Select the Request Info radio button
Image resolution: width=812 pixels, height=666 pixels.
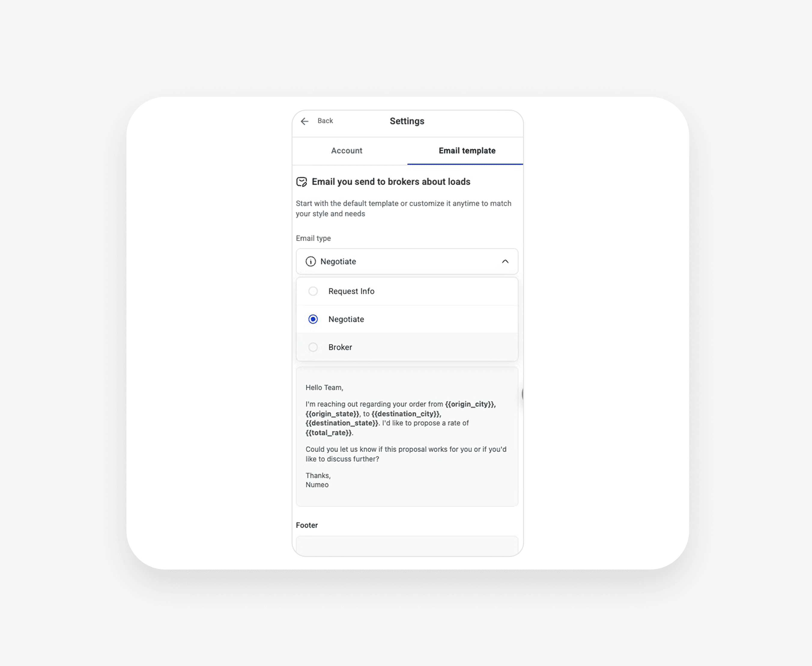tap(313, 291)
